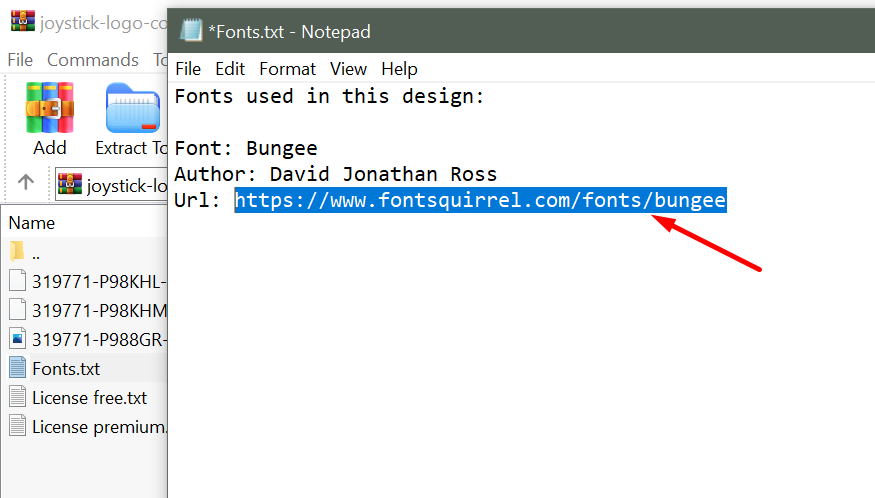Click the file icon for 319771-P98KHM
The image size is (875, 498).
tap(17, 309)
